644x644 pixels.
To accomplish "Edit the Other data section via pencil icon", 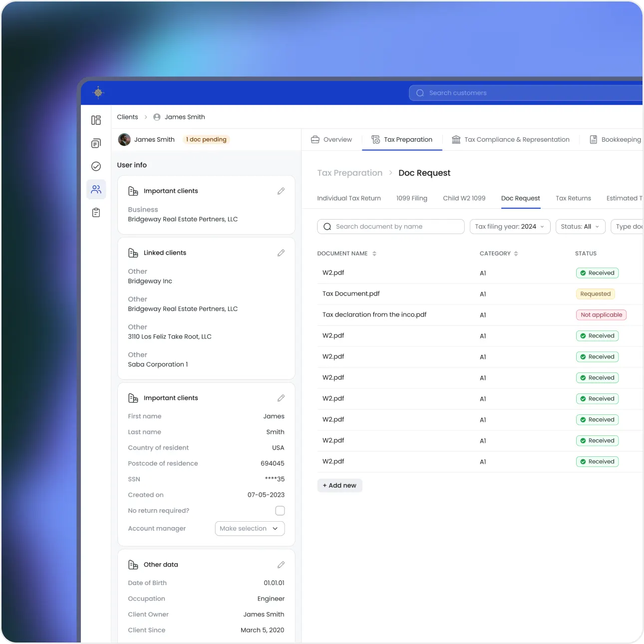I will [281, 565].
